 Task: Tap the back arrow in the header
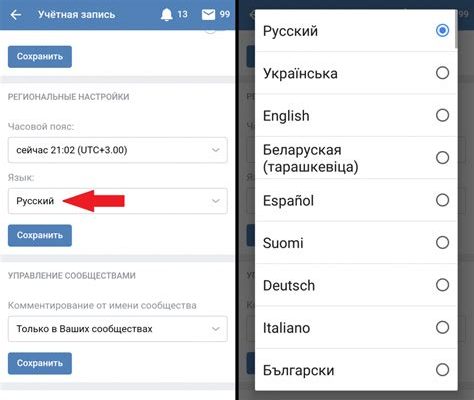pos(16,15)
